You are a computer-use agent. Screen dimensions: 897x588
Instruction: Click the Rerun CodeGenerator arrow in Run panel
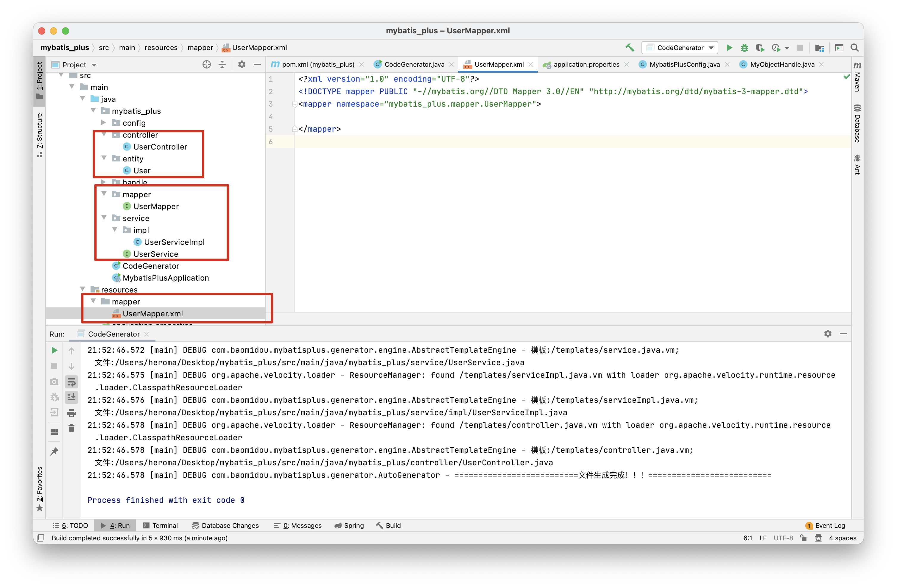(54, 351)
